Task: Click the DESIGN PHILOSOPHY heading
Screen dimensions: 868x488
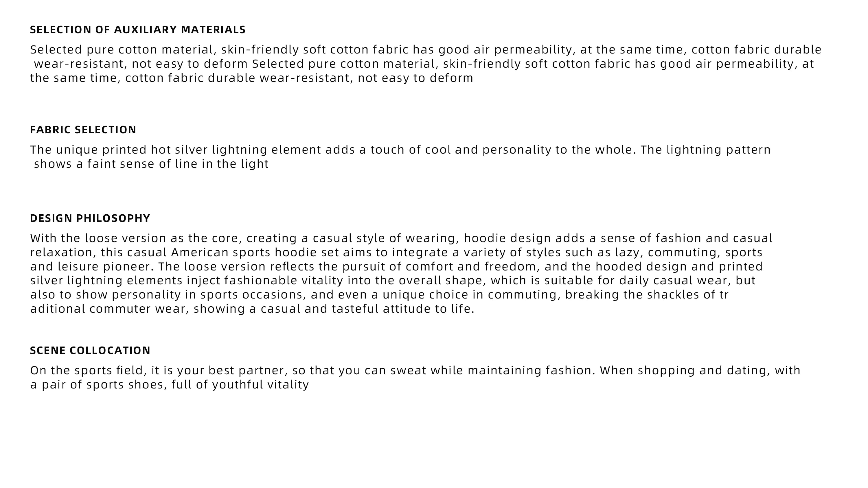Action: 90,218
